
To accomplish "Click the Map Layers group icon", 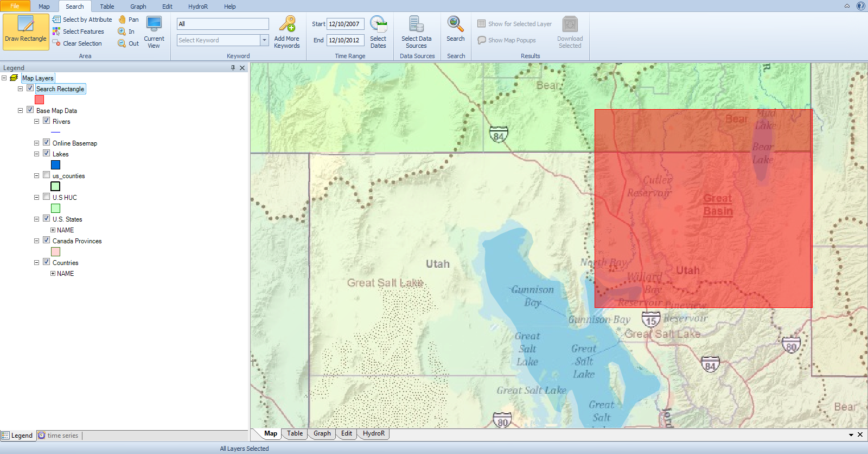I will [14, 78].
